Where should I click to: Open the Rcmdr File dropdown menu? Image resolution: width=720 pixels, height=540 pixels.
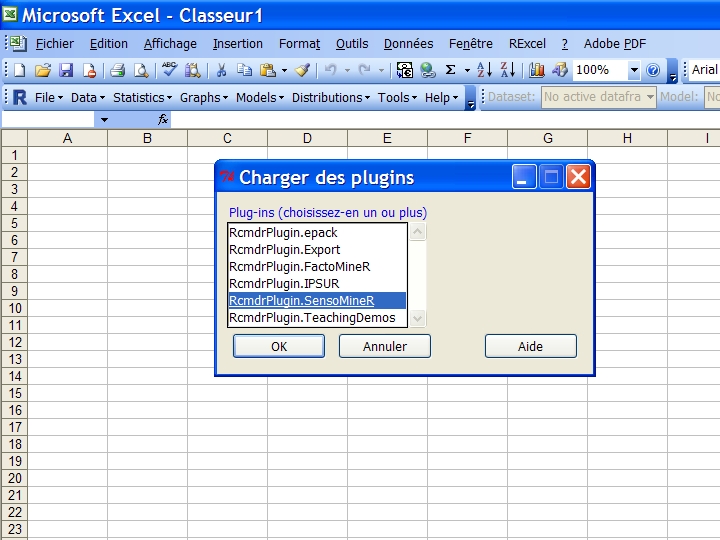click(x=49, y=97)
